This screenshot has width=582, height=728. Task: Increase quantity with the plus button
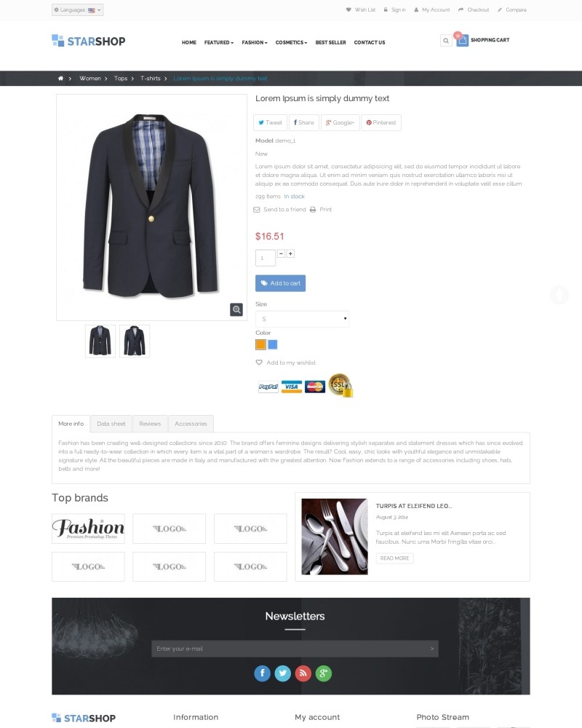tap(290, 253)
